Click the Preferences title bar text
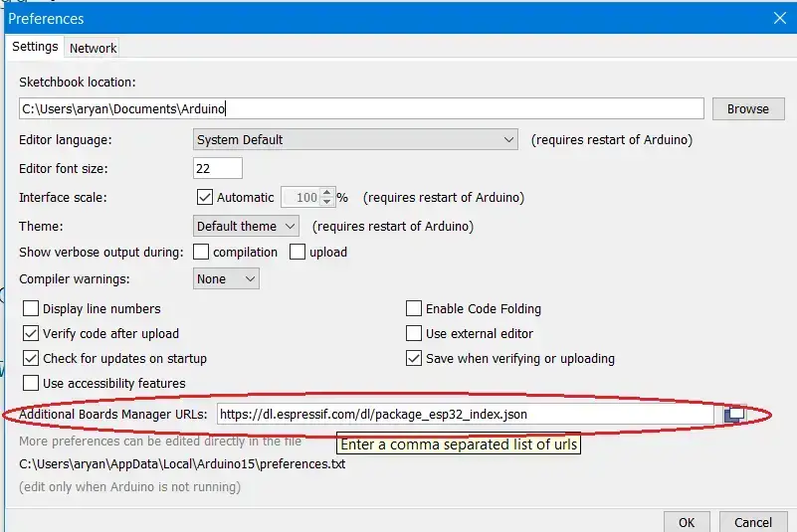Image resolution: width=797 pixels, height=532 pixels. click(x=46, y=19)
